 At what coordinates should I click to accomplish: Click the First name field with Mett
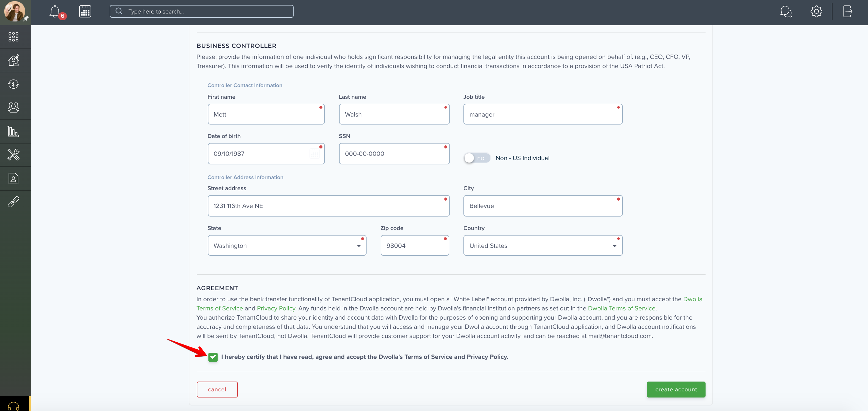[x=266, y=114]
